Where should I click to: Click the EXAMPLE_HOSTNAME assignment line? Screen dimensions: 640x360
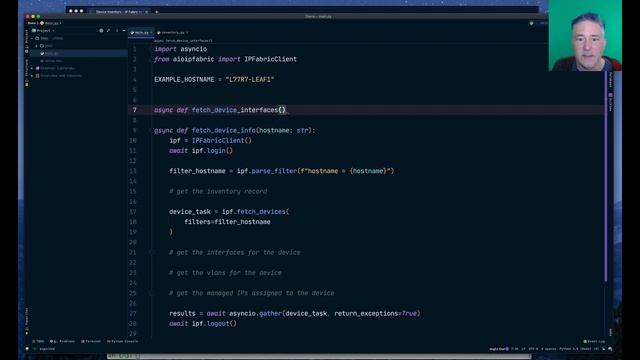[214, 80]
